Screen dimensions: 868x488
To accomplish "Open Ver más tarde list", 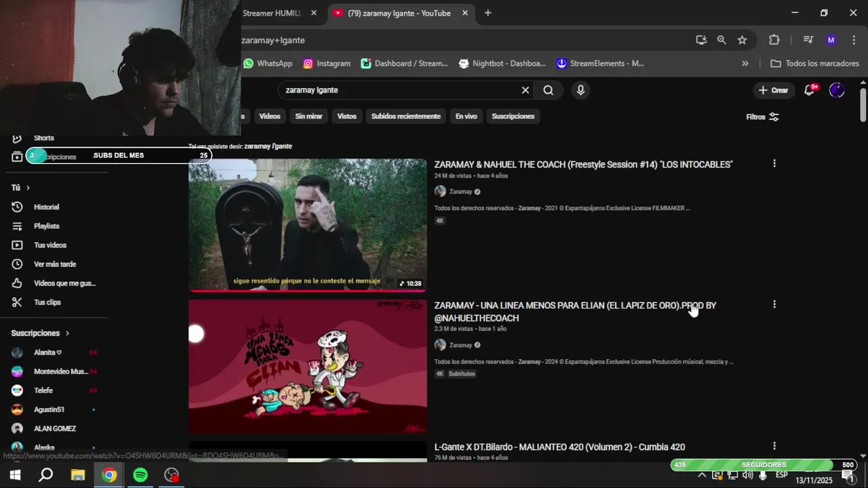I will point(54,264).
